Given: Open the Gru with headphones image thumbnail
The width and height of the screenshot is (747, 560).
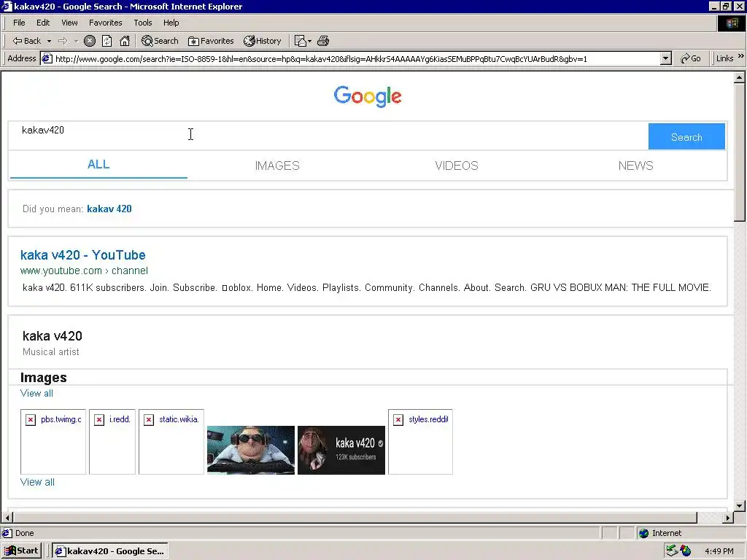Looking at the screenshot, I should (251, 450).
